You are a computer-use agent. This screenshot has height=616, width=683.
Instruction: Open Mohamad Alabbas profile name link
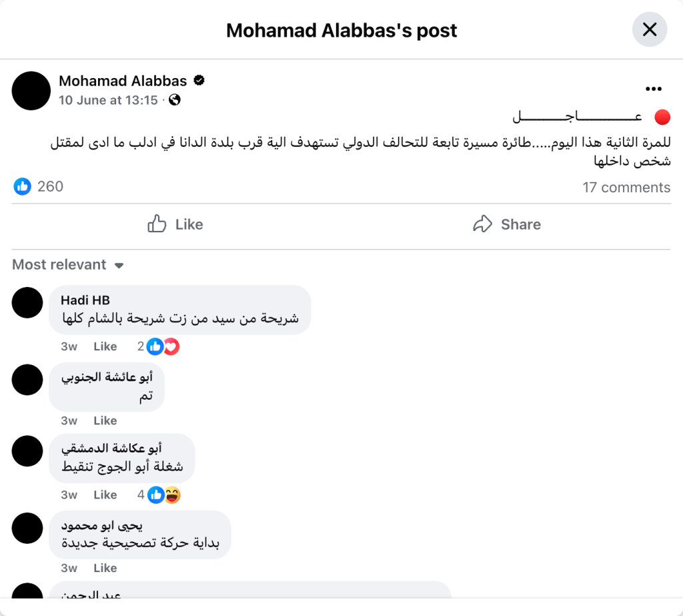(123, 81)
